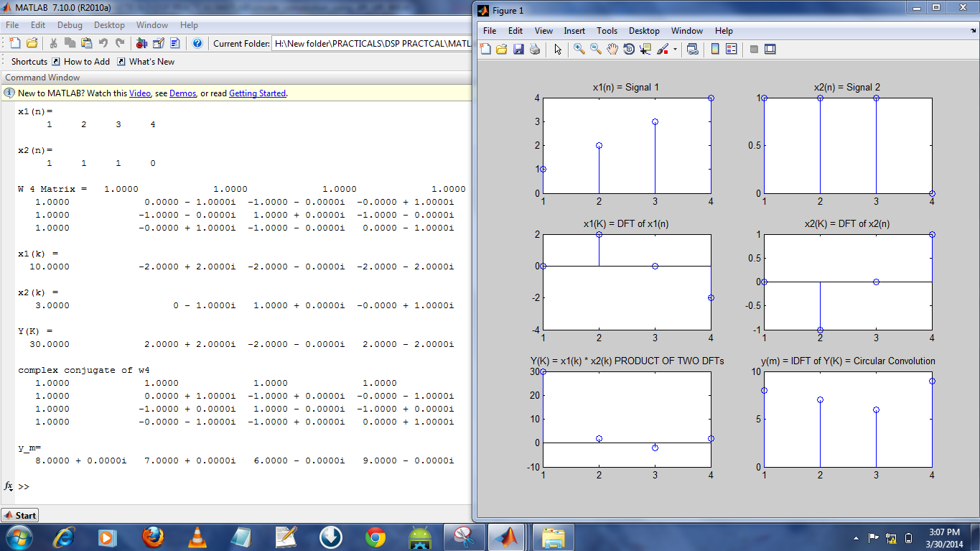980x551 pixels.
Task: Insert Legend using the figure toolbar icon
Action: (x=732, y=49)
